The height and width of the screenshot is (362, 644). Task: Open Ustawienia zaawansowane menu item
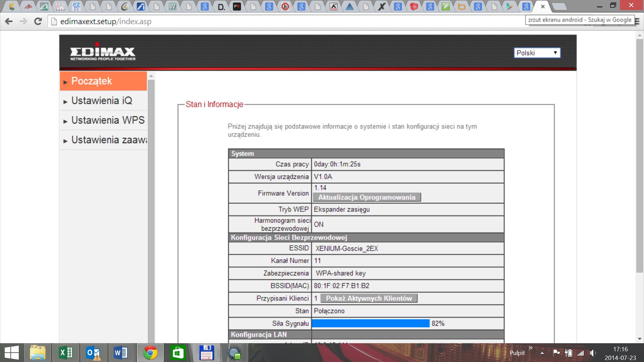[109, 140]
